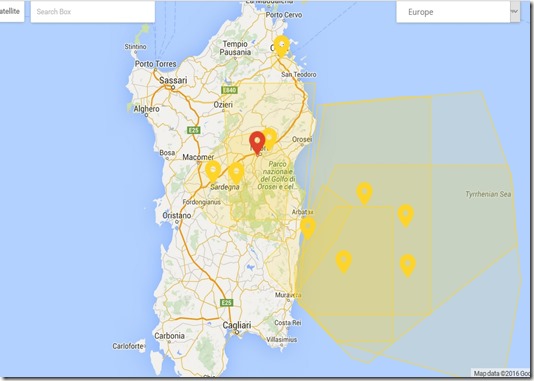Click the Tempio Pausania label

[x=235, y=48]
